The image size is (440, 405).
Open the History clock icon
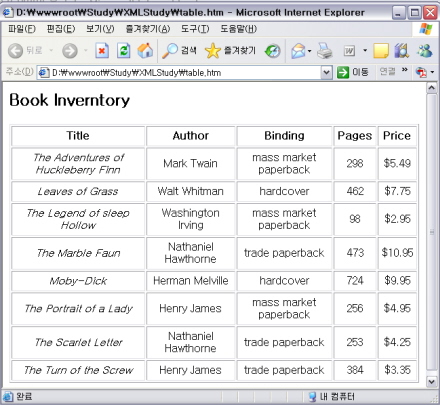point(273,51)
